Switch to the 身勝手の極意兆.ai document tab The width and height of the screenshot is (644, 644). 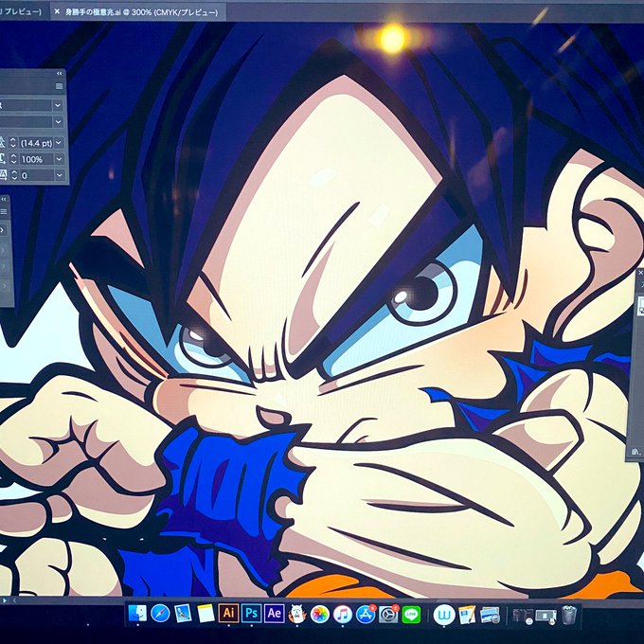click(142, 12)
